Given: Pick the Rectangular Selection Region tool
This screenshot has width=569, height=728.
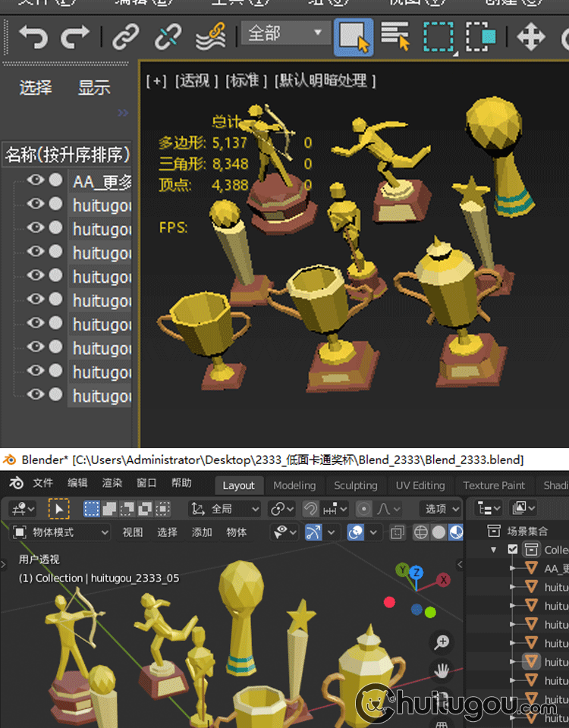Looking at the screenshot, I should 439,37.
